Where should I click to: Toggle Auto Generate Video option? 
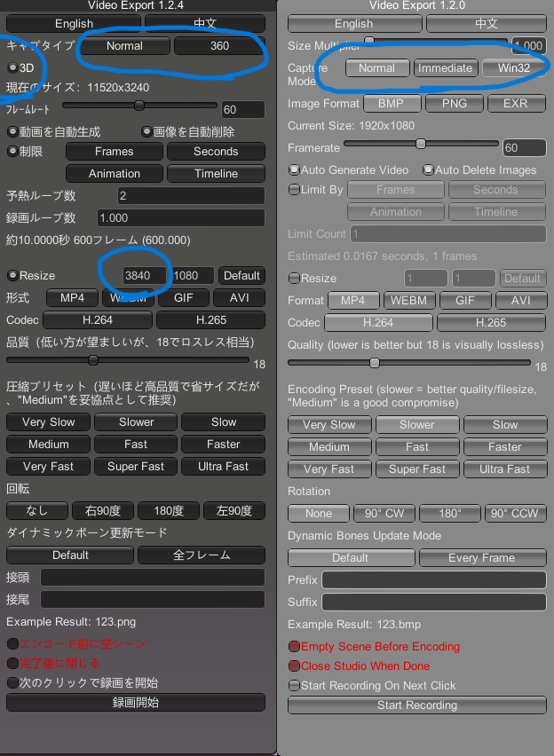tap(295, 169)
